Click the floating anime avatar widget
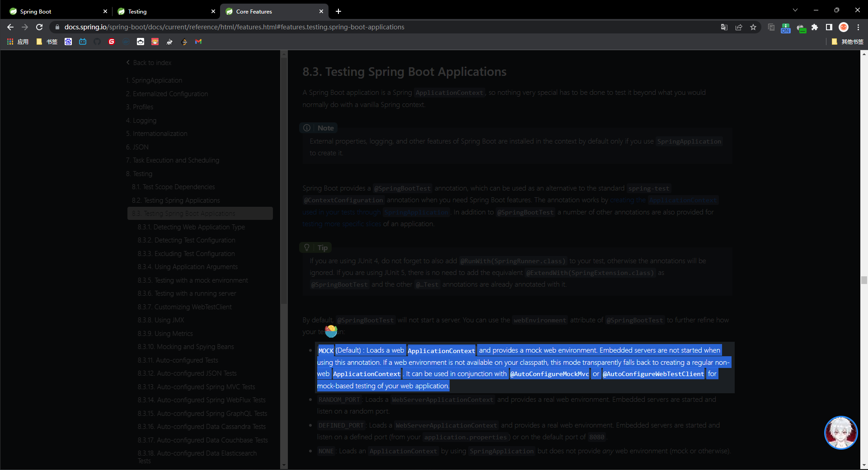868x470 pixels. (841, 433)
